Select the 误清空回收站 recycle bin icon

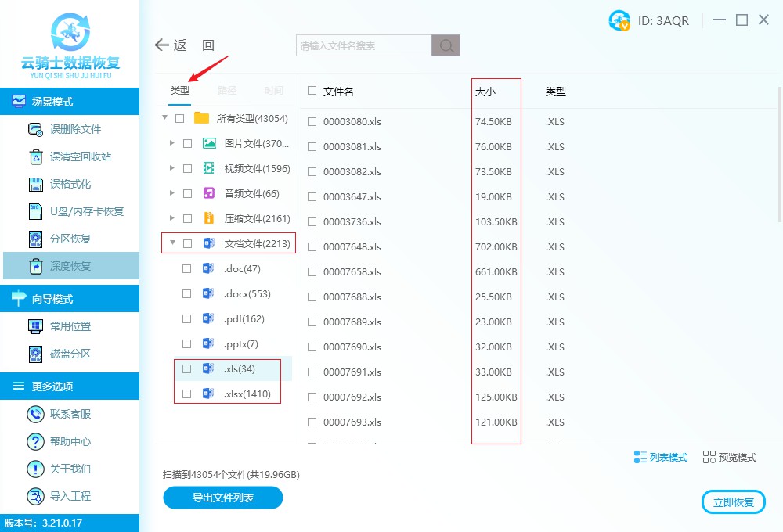click(35, 156)
